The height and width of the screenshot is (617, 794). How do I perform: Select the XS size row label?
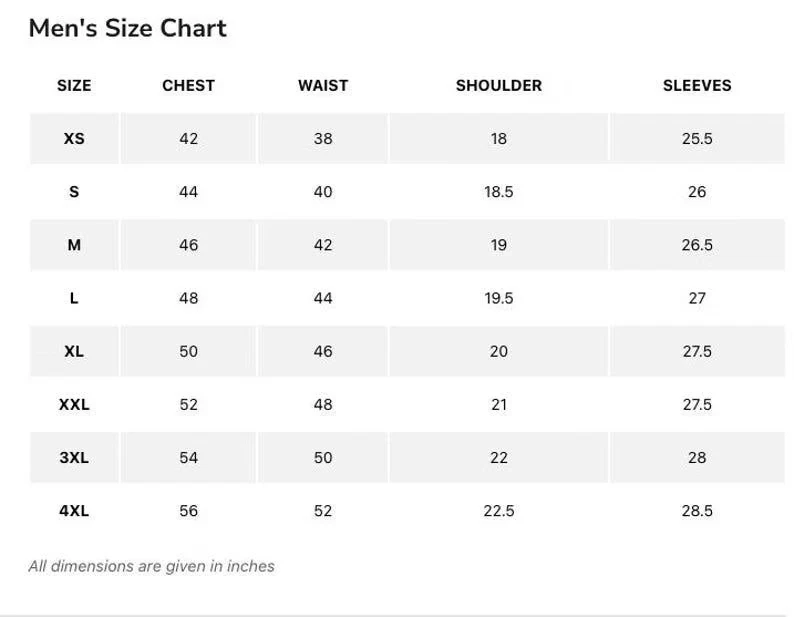pyautogui.click(x=74, y=139)
